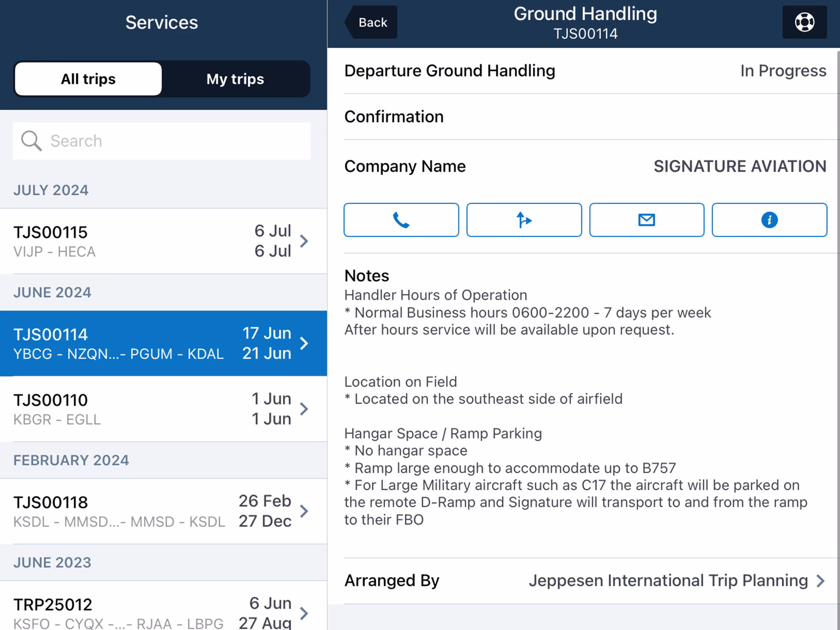
Task: Tap the chevron next to Jeppesen Trip Planning
Action: [x=821, y=581]
